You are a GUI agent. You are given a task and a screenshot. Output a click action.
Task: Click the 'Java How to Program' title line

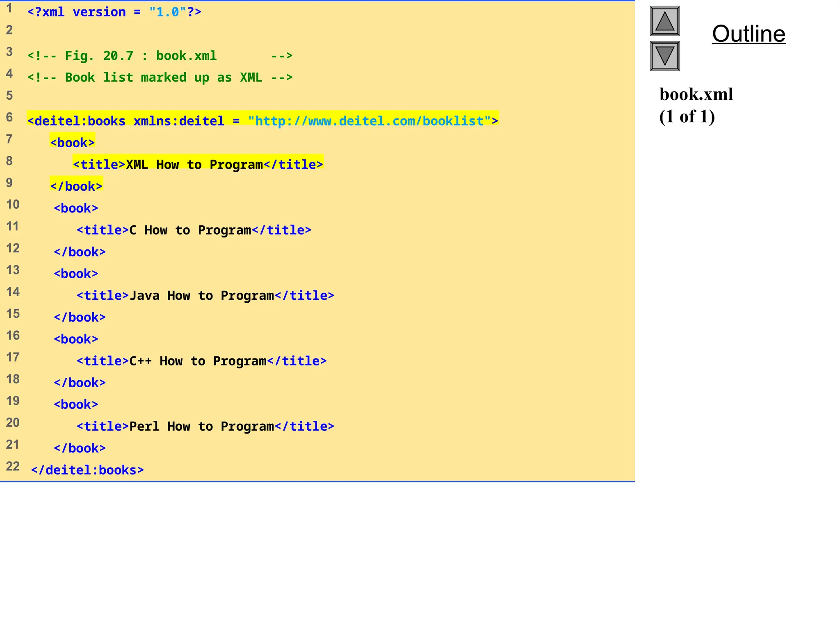coord(205,295)
